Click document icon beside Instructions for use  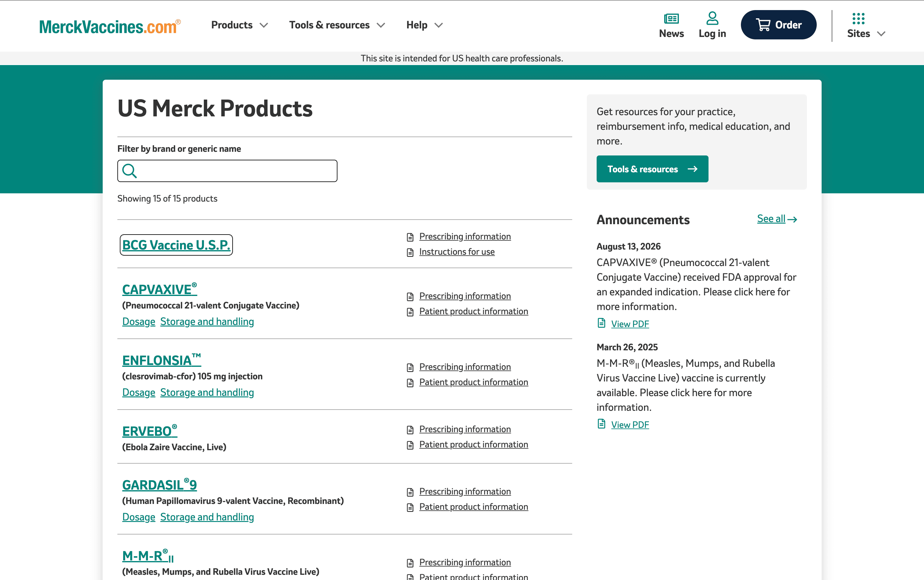tap(410, 252)
